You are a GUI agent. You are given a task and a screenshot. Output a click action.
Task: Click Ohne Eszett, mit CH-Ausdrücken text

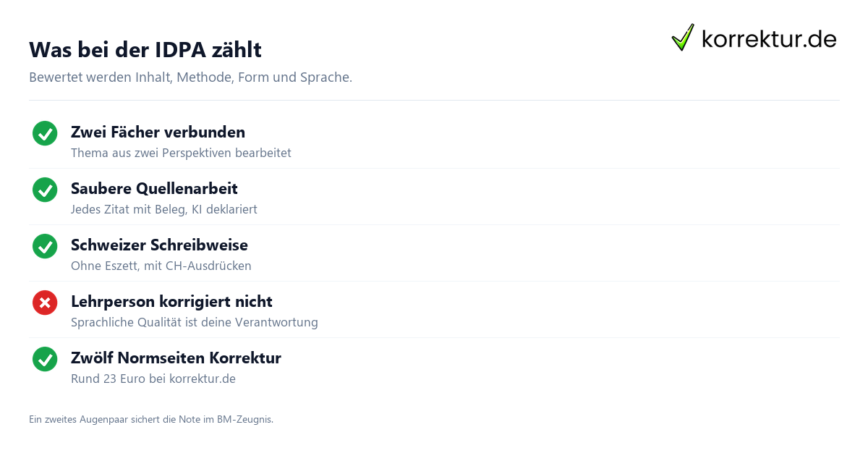[x=161, y=266]
